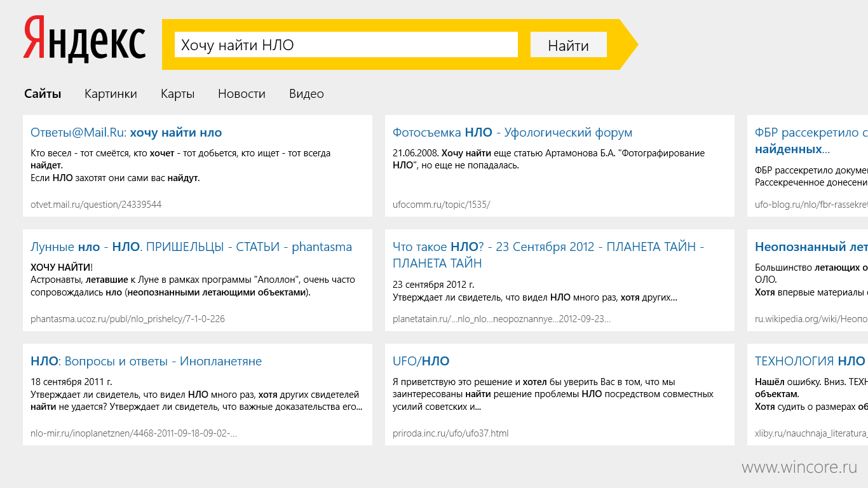Open the Видео tab
868x488 pixels.
point(306,93)
